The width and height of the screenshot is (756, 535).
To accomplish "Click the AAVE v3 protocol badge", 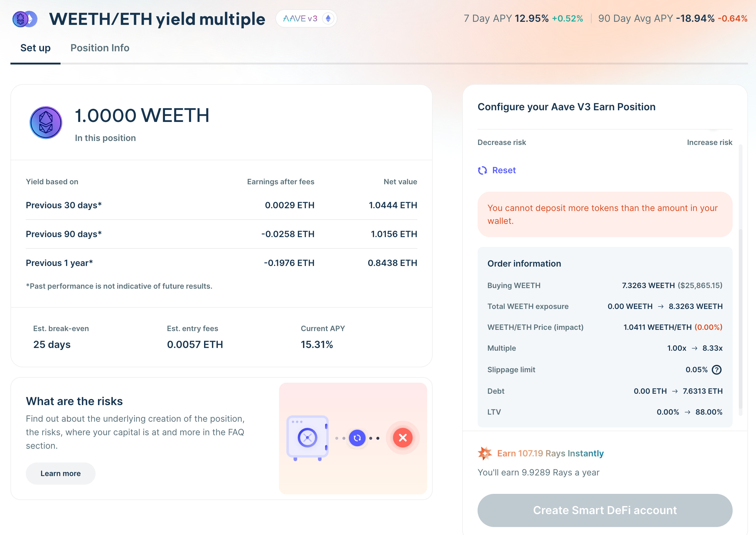I will [300, 18].
